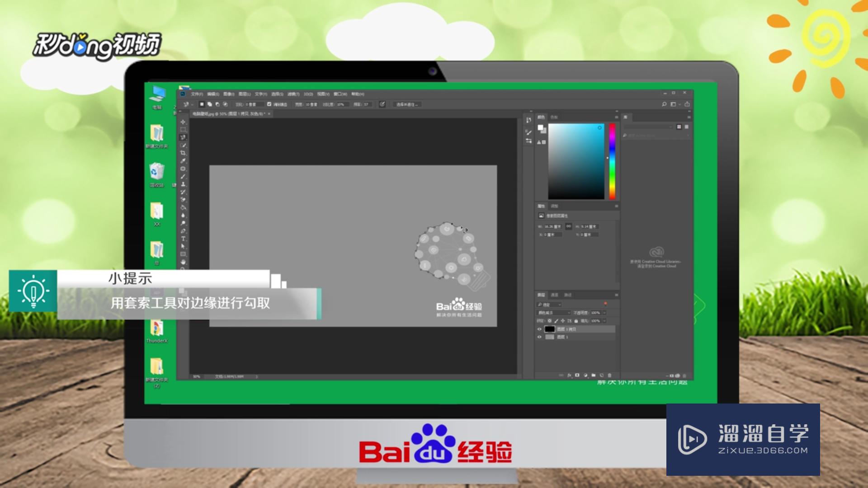This screenshot has width=868, height=488.
Task: Click New fill or adjustment layer icon
Action: 585,375
